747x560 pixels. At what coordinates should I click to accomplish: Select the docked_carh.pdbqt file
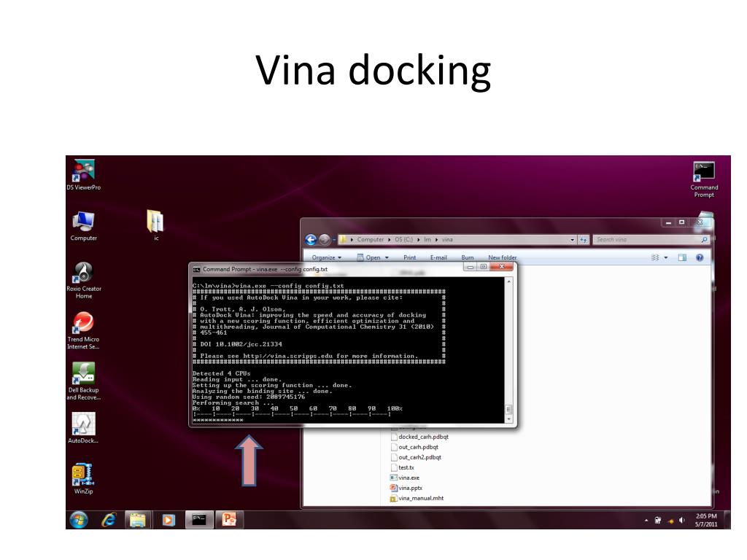419,437
